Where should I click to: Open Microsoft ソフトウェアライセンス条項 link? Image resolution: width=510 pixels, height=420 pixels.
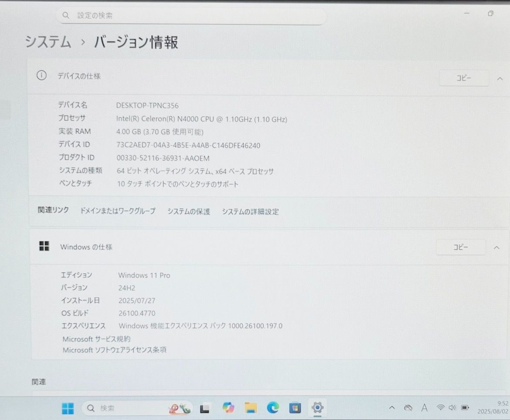(x=115, y=350)
